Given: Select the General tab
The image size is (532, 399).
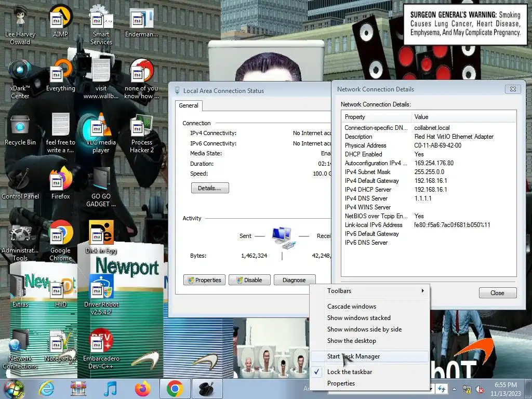Looking at the screenshot, I should (189, 105).
